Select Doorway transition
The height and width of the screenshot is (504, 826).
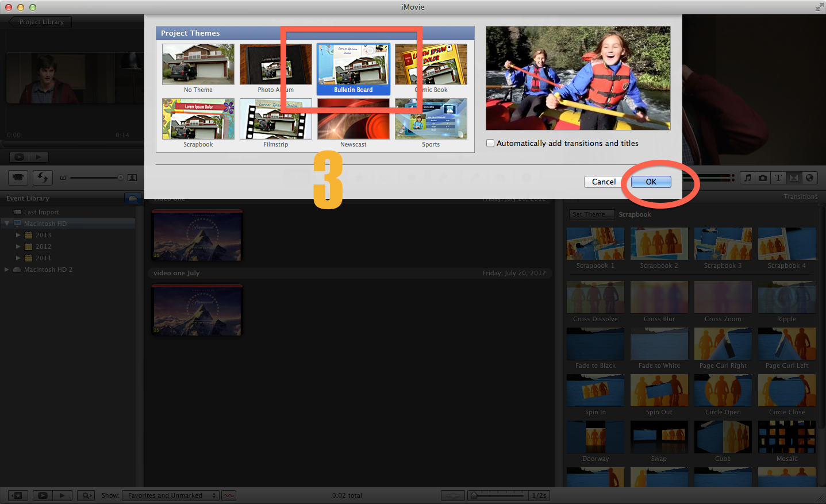point(596,437)
